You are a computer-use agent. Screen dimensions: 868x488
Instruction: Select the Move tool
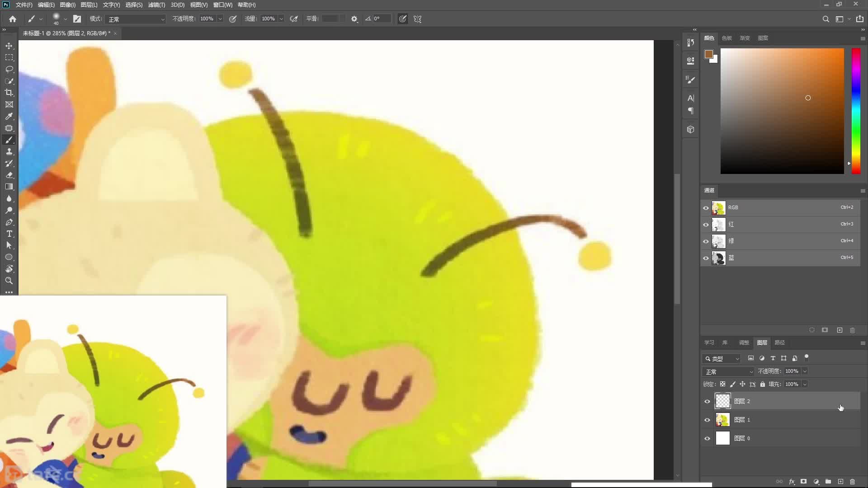point(9,46)
